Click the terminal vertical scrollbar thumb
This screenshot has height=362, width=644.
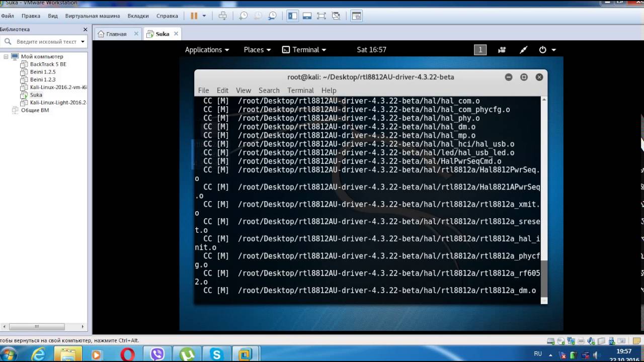[x=544, y=279]
